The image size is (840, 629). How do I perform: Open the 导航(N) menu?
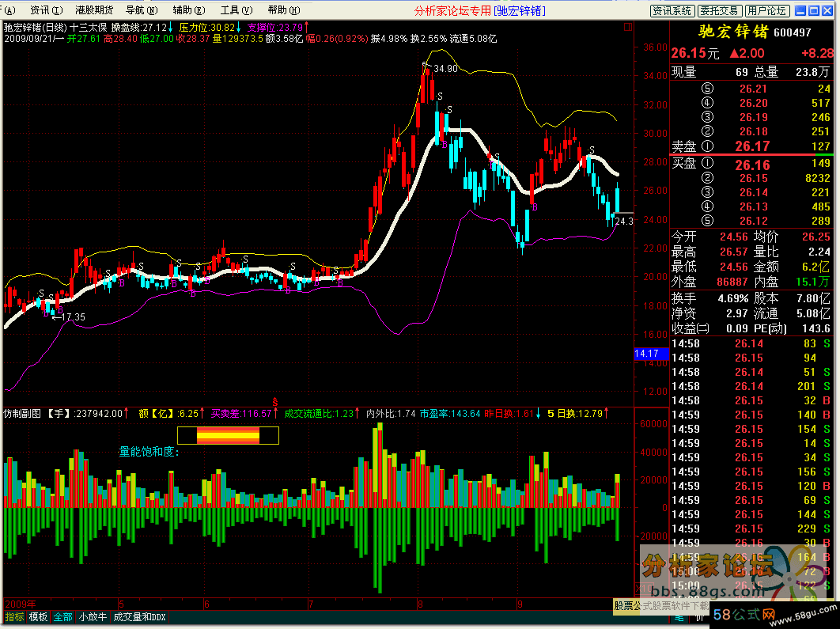point(142,10)
